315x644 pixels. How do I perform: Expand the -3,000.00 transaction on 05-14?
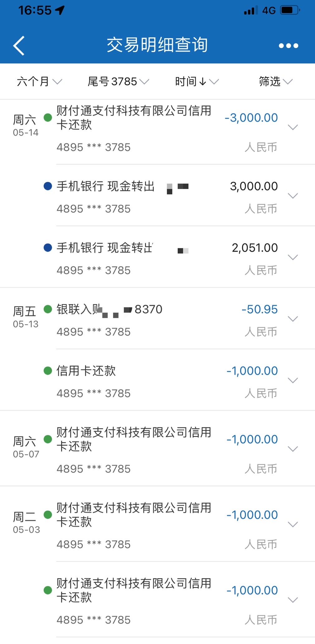[x=293, y=127]
